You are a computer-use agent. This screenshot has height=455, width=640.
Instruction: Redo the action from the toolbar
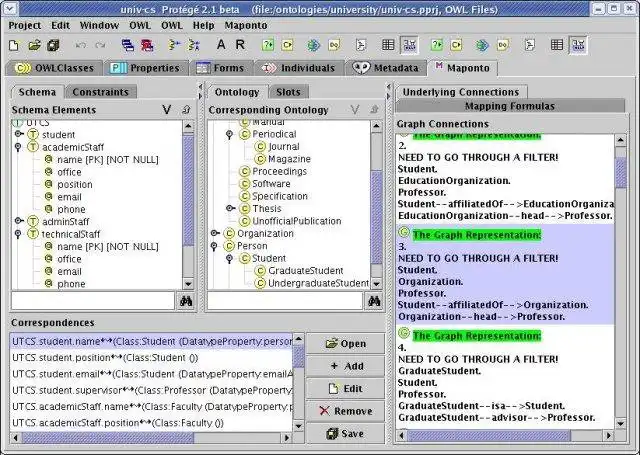pos(100,45)
